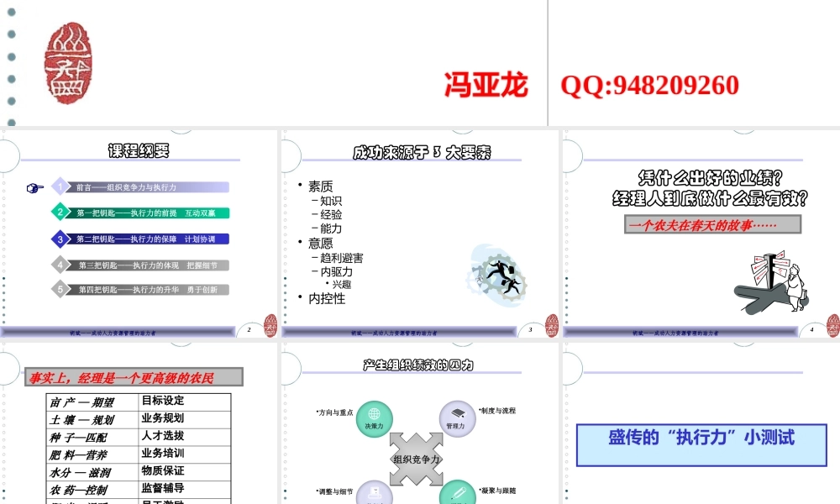Click the gray 管理力 circle icon

pyautogui.click(x=457, y=418)
